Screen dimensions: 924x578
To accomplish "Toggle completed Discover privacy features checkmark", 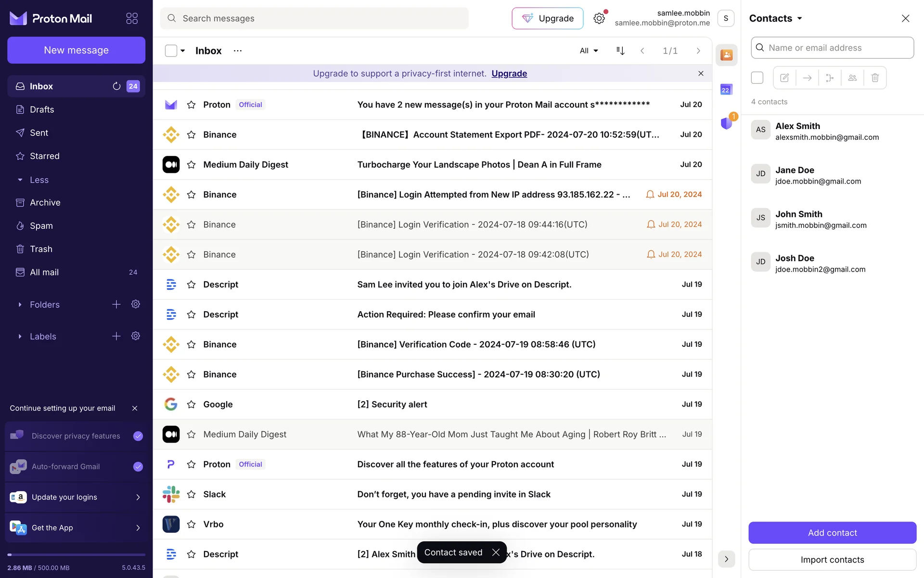I will tap(138, 436).
